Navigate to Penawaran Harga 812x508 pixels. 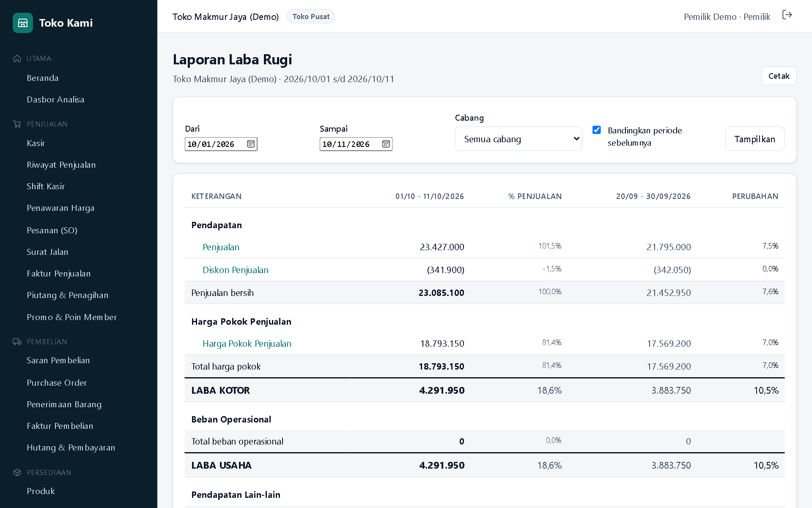pos(60,208)
